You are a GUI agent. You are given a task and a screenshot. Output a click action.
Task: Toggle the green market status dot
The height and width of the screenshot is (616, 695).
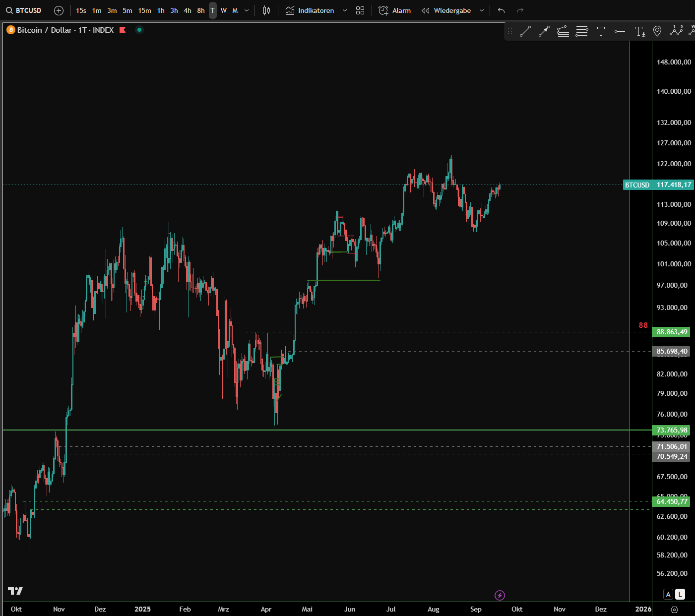tap(139, 30)
